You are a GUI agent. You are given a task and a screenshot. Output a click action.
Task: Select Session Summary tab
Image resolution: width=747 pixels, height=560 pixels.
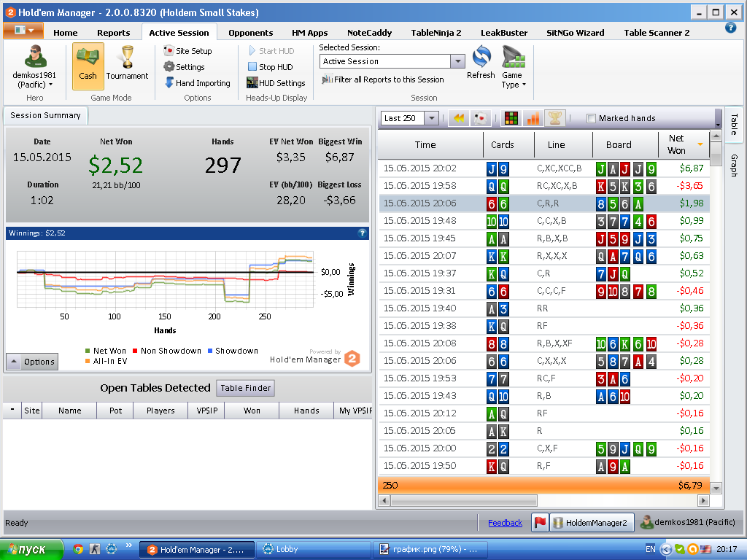click(45, 115)
